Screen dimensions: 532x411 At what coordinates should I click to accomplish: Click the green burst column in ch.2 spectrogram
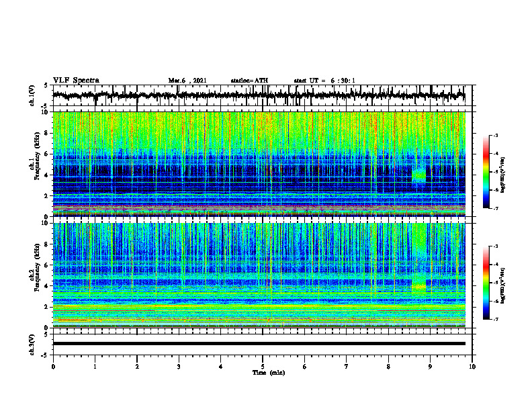tap(418, 259)
